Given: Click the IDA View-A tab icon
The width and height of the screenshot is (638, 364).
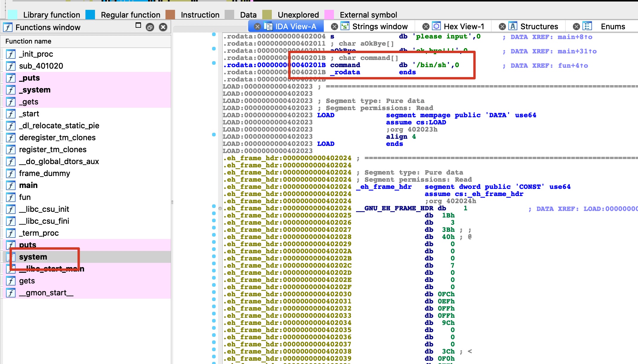Looking at the screenshot, I should (x=268, y=27).
